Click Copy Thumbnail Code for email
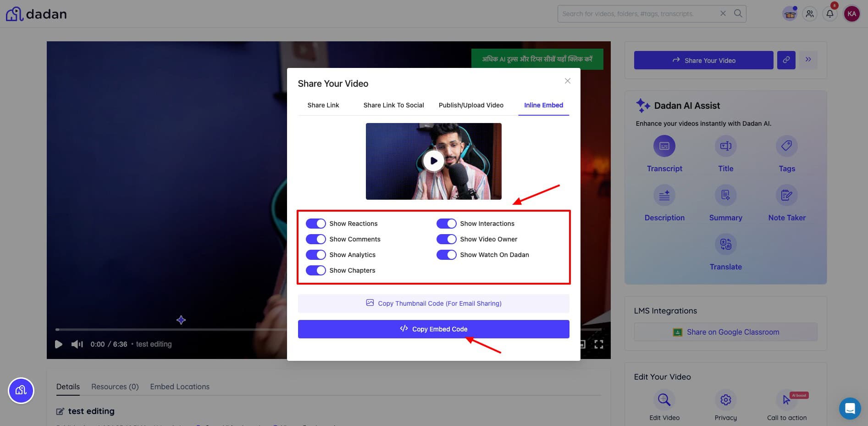 433,303
